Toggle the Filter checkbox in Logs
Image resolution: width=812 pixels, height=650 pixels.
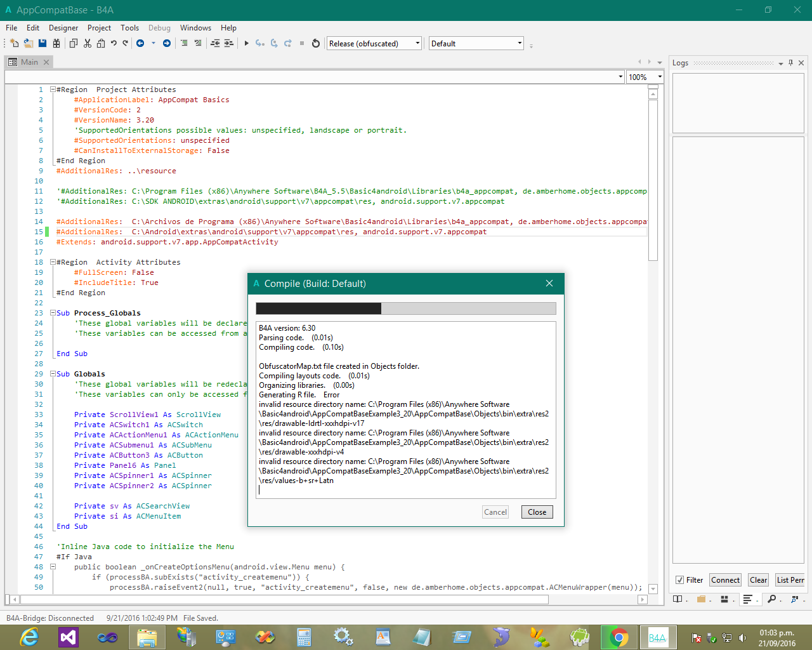679,580
